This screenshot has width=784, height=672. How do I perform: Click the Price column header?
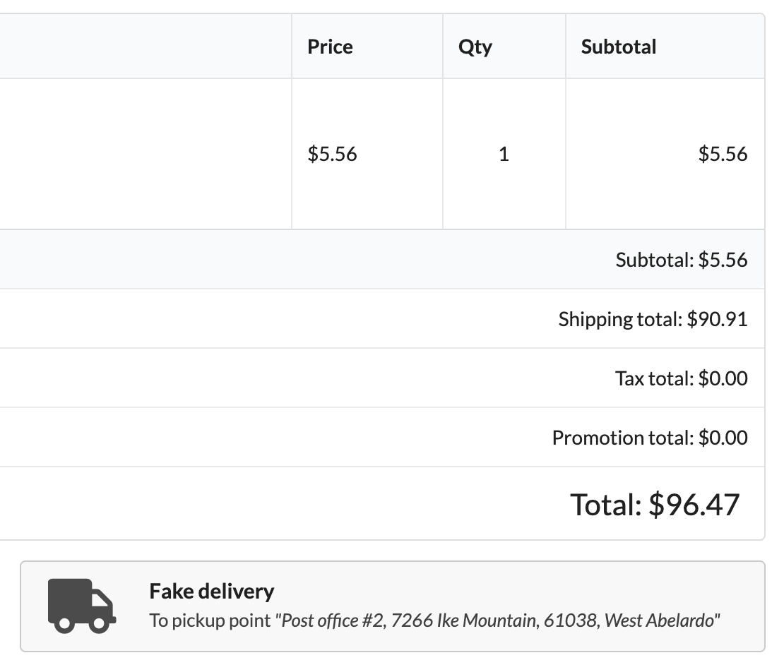point(330,47)
